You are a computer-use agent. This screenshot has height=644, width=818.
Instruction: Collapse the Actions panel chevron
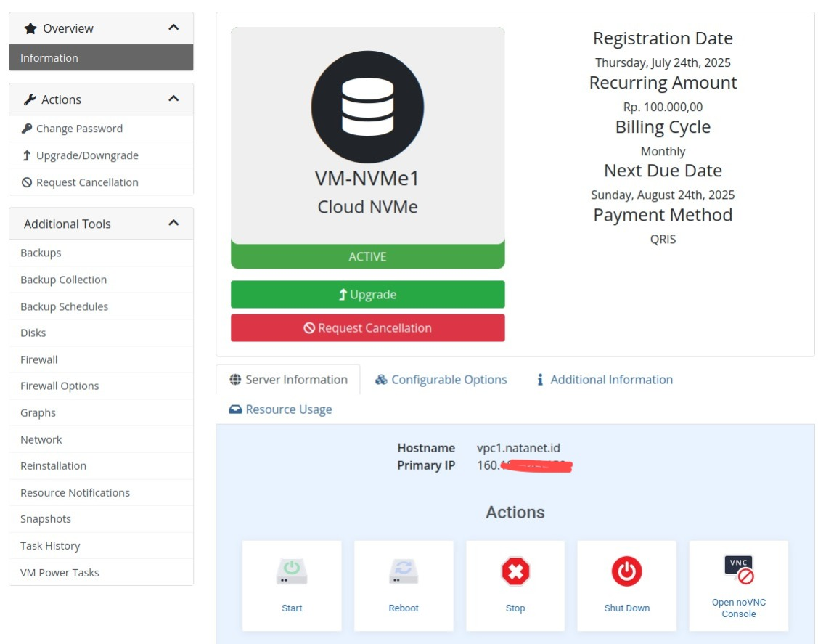pyautogui.click(x=173, y=98)
